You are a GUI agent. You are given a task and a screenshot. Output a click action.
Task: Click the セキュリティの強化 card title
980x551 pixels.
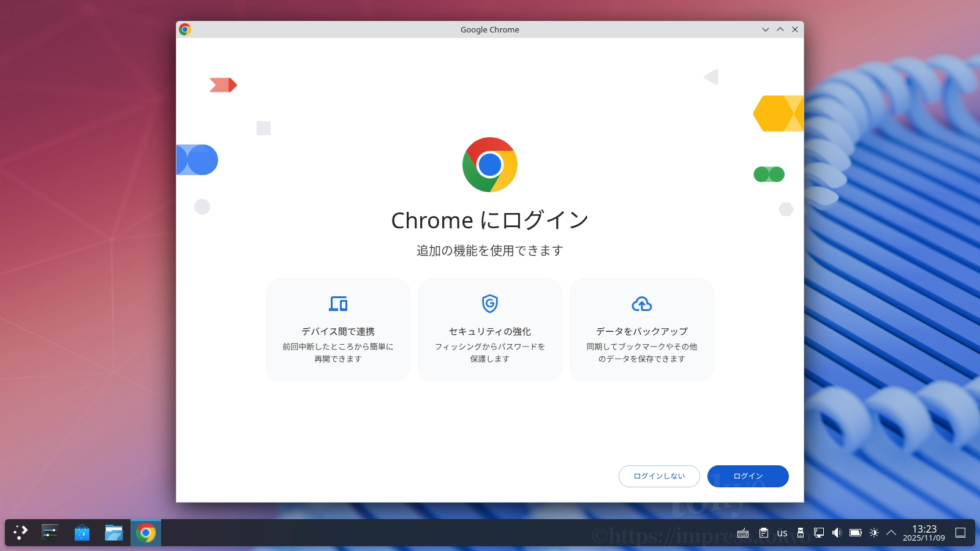(x=490, y=331)
